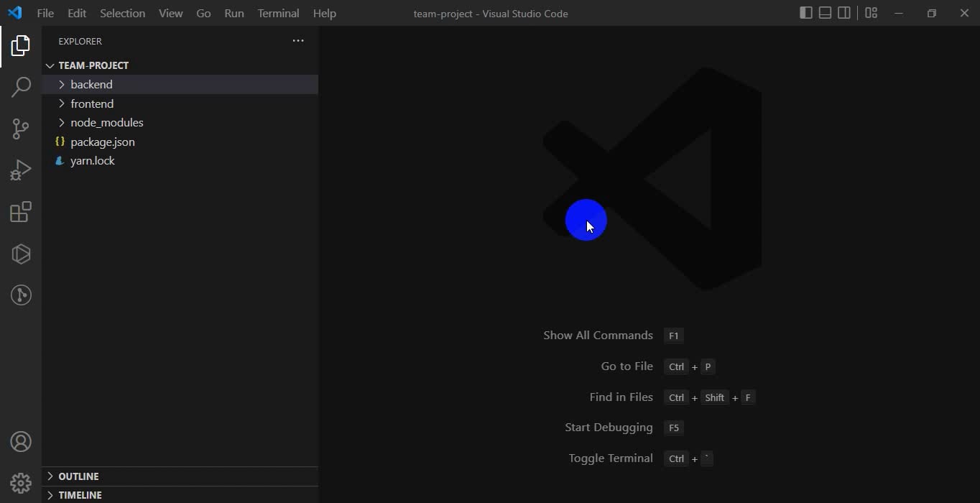Click the Shift key badge in Find in Files

coord(714,397)
